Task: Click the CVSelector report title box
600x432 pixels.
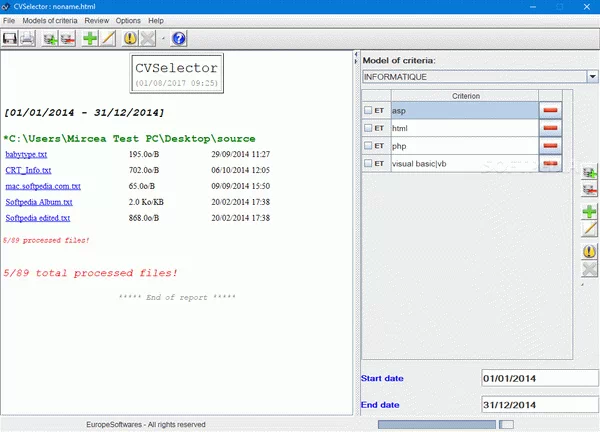Action: pos(176,73)
